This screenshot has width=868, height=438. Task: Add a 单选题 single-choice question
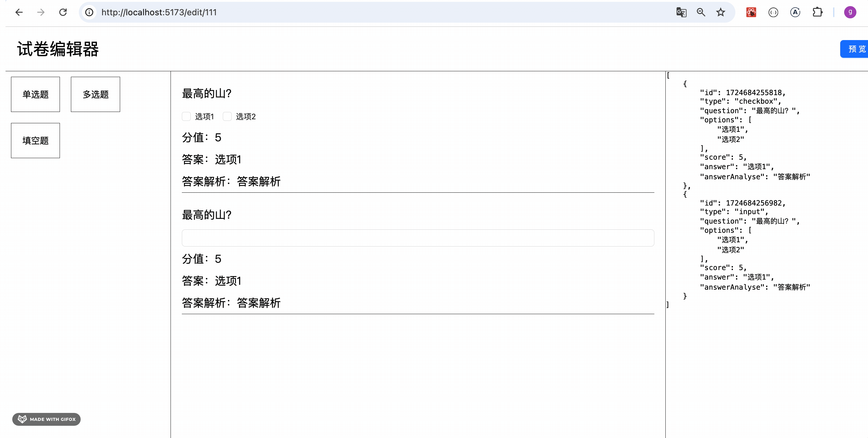35,95
